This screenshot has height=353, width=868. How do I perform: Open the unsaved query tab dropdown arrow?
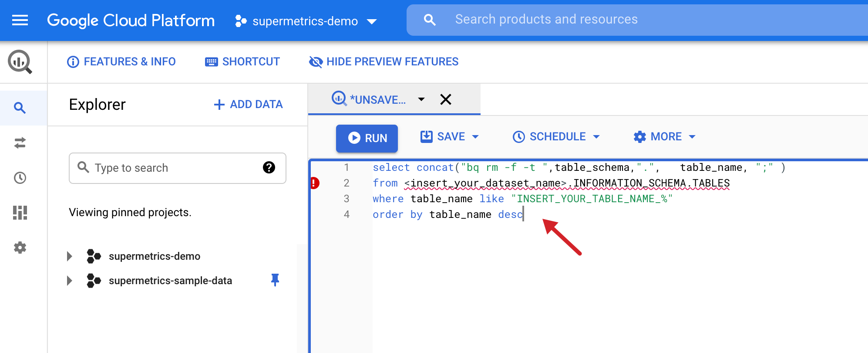[421, 99]
